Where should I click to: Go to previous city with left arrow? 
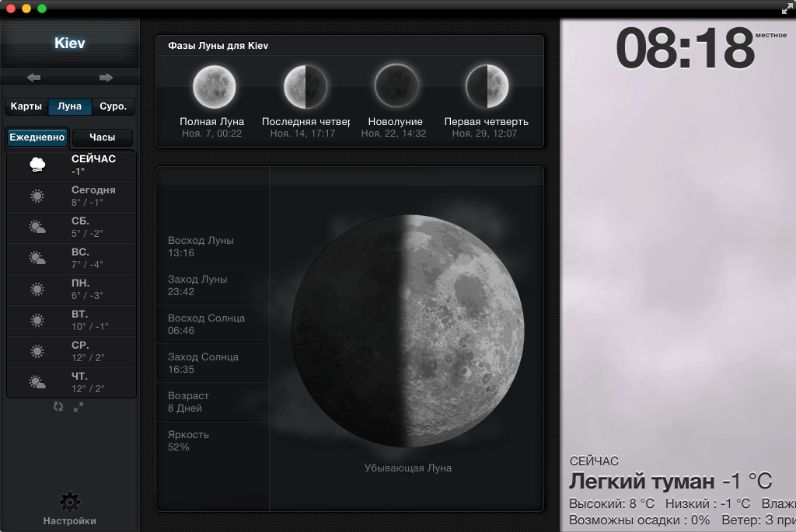pyautogui.click(x=34, y=78)
